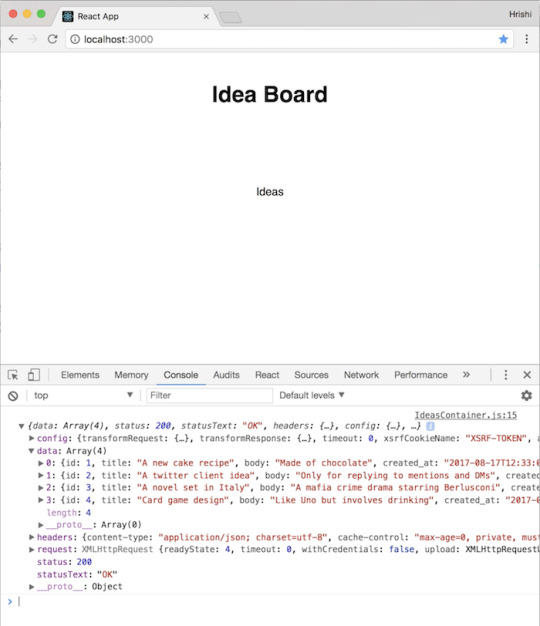
Task: Click the yellow window minimize button
Action: 27,14
